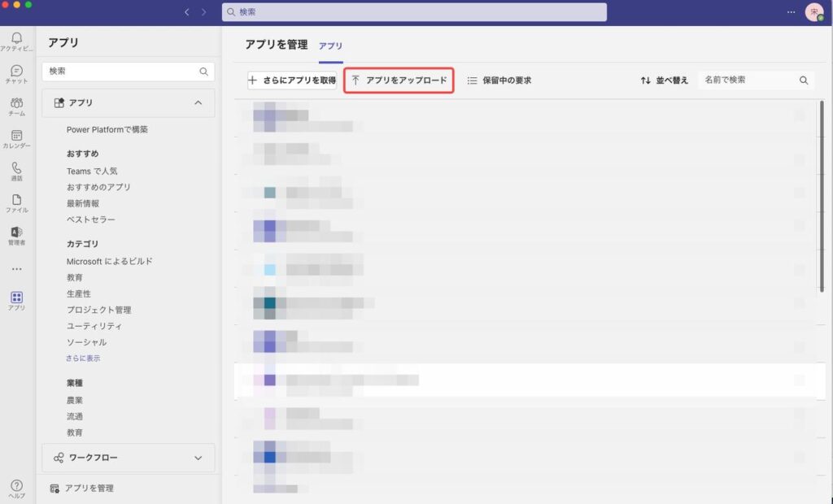Open the 並べ替え sort menu
833x504 pixels.
pyautogui.click(x=665, y=80)
